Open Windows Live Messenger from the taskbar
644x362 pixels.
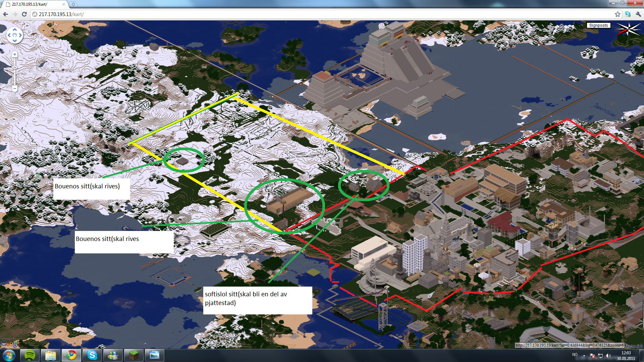[113, 355]
